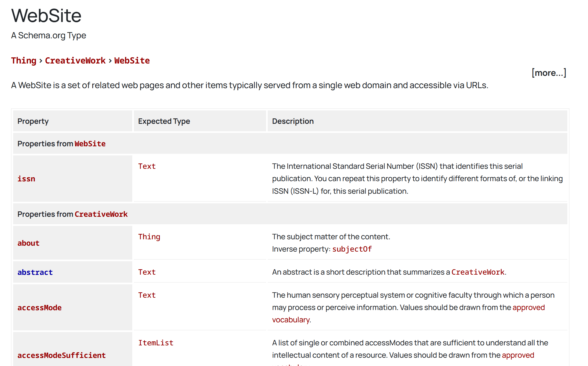Open CreativeWork breadcrumb link

75,61
